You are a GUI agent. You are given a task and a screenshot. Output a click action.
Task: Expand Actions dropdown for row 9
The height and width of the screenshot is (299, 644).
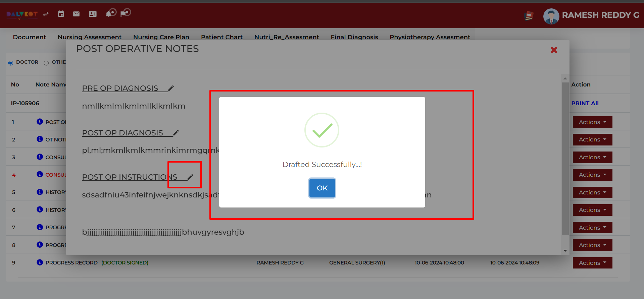click(592, 263)
